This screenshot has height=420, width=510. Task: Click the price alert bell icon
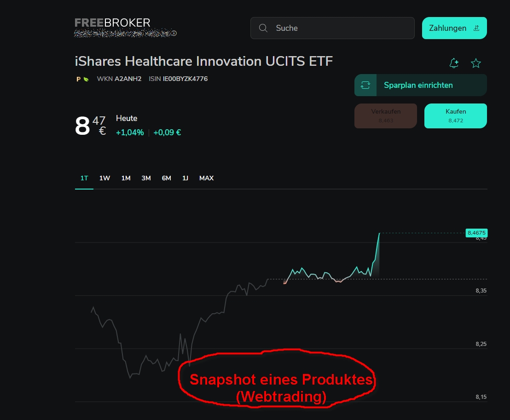(454, 63)
